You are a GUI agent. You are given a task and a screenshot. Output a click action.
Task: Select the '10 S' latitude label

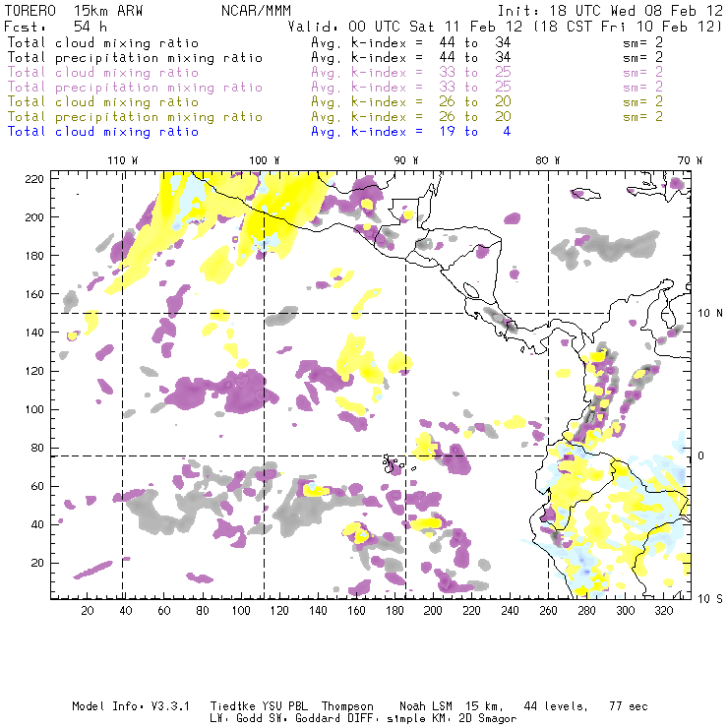pos(710,599)
